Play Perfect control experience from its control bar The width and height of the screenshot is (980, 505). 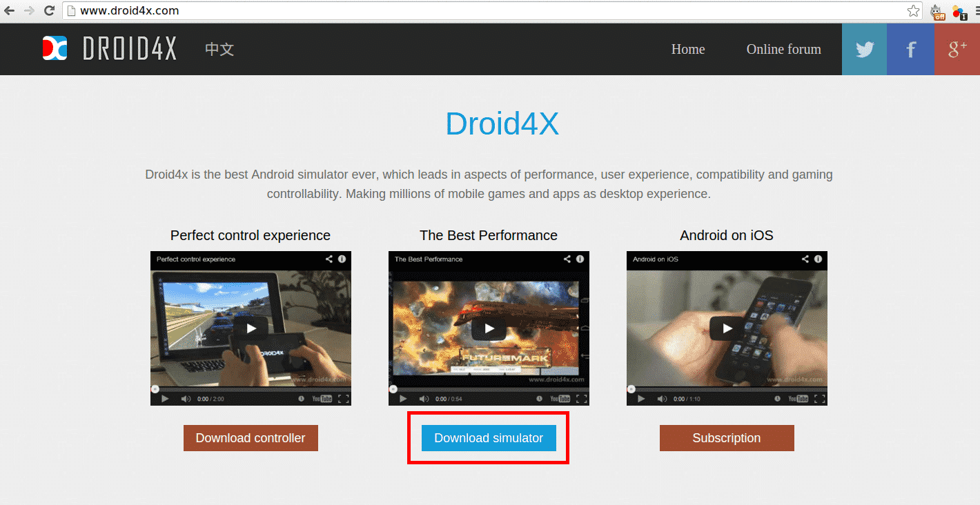click(x=165, y=399)
